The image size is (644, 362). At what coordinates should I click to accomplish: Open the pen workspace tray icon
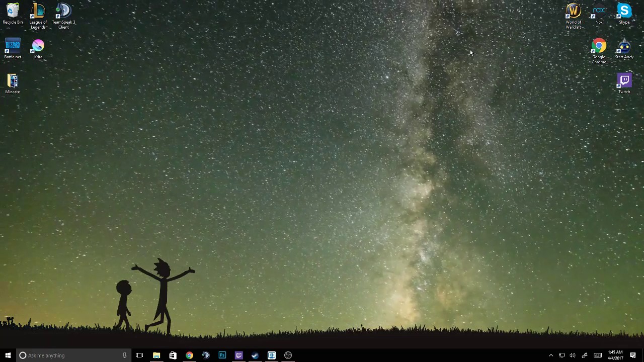[x=584, y=355]
